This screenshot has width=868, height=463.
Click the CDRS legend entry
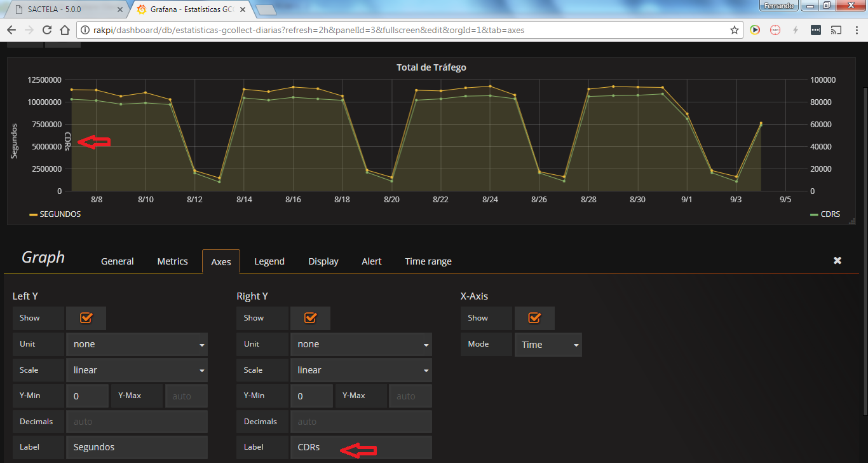(830, 214)
